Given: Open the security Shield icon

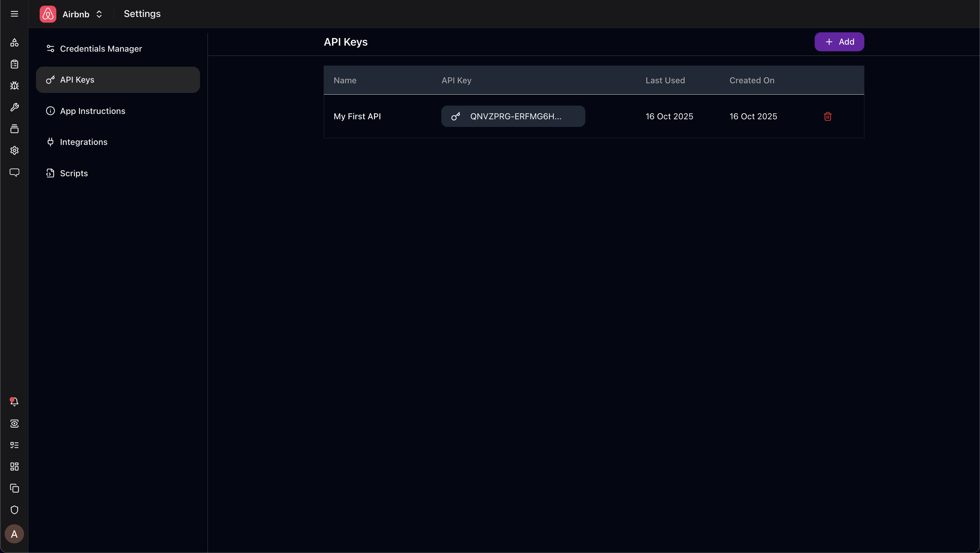Looking at the screenshot, I should click(14, 510).
